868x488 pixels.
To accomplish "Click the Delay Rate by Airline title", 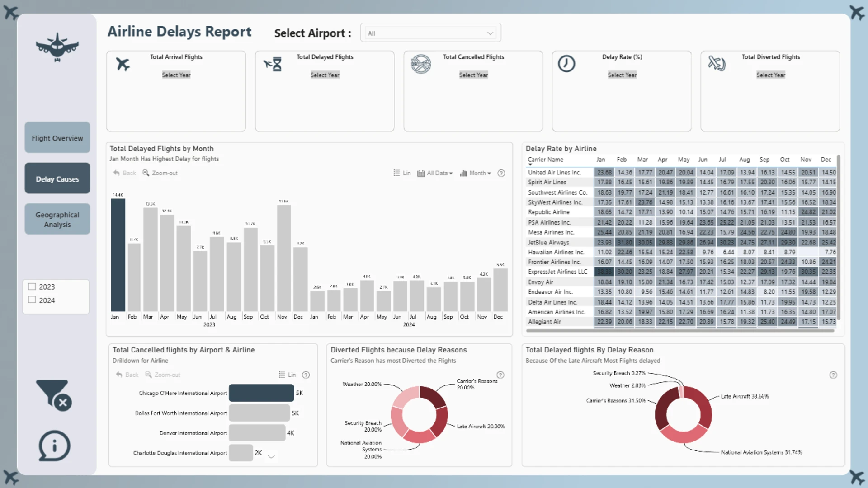I will coord(561,149).
